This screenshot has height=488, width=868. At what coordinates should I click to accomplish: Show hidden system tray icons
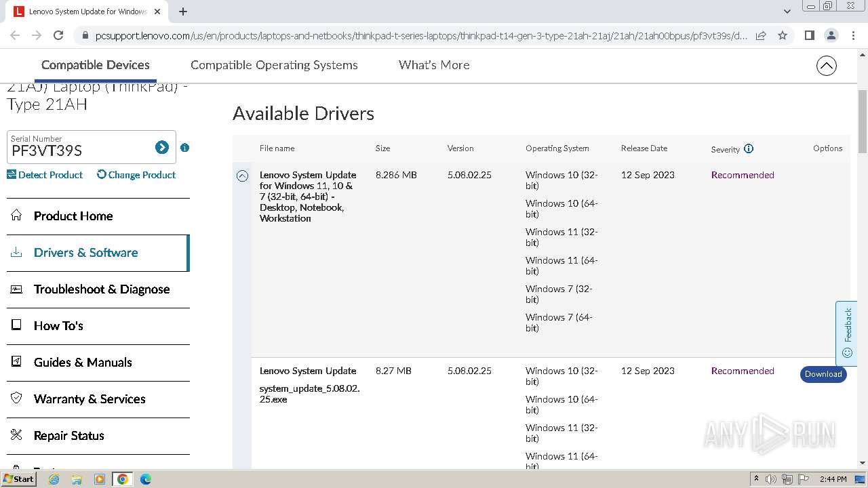pos(756,479)
